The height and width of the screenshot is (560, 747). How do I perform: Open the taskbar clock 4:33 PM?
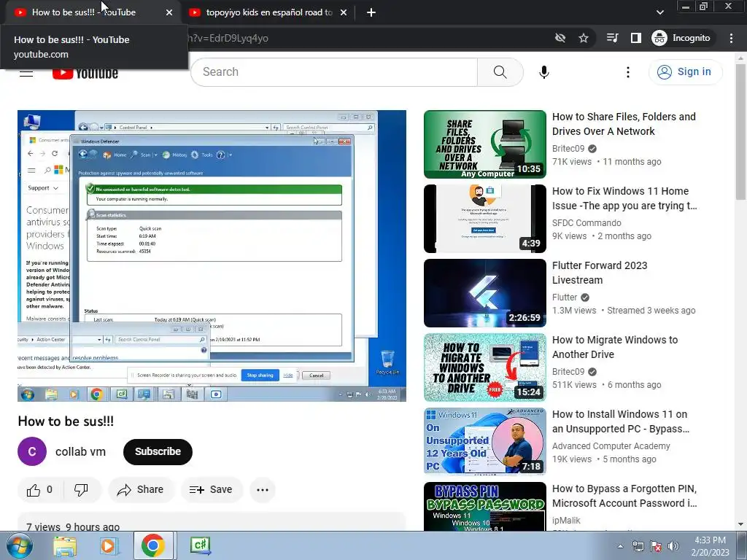pos(711,546)
